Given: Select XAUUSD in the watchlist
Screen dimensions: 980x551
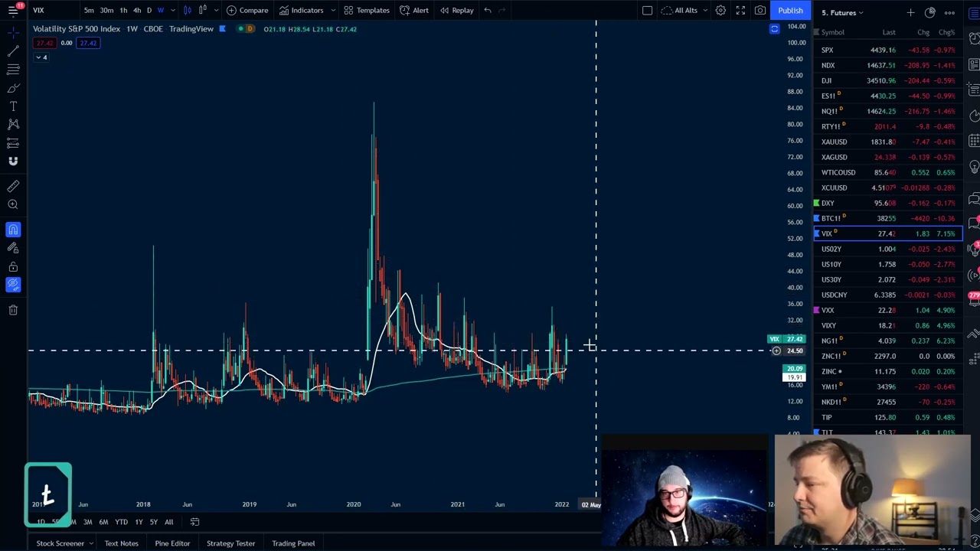Looking at the screenshot, I should click(x=888, y=142).
